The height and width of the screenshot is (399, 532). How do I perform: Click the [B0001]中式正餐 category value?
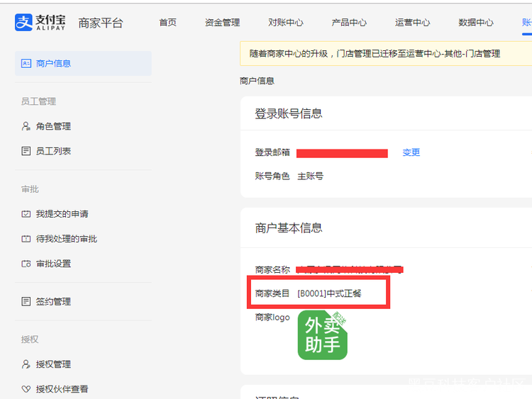(329, 293)
